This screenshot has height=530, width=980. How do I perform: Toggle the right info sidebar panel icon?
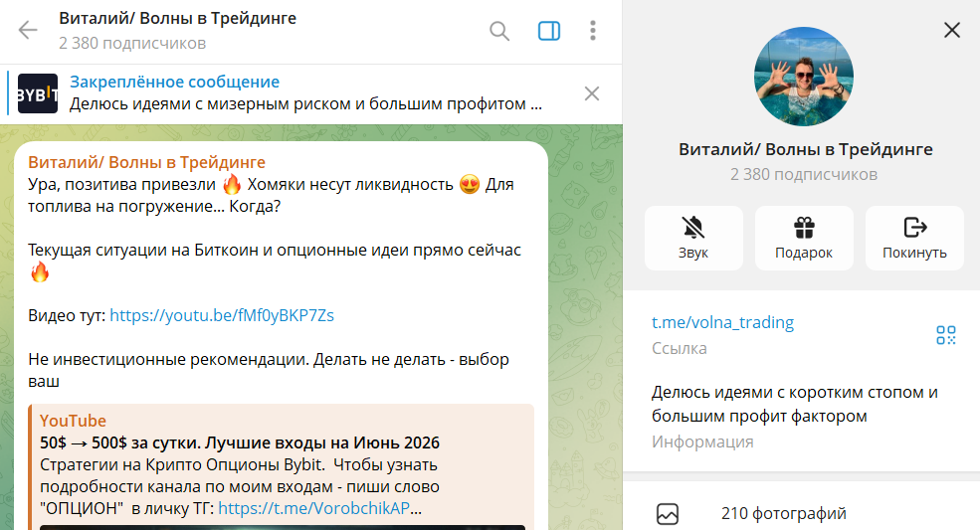pyautogui.click(x=549, y=31)
